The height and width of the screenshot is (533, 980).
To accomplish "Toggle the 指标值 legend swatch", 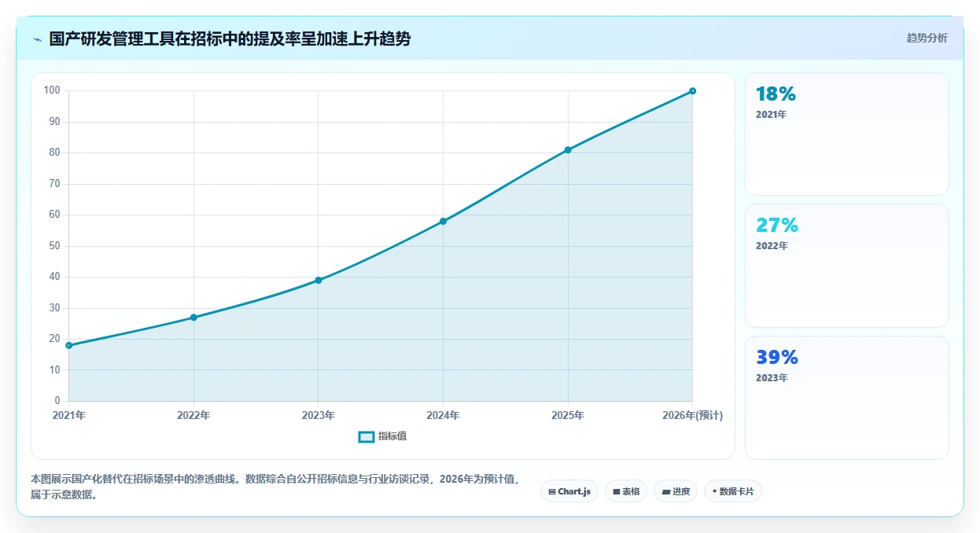I will 366,437.
